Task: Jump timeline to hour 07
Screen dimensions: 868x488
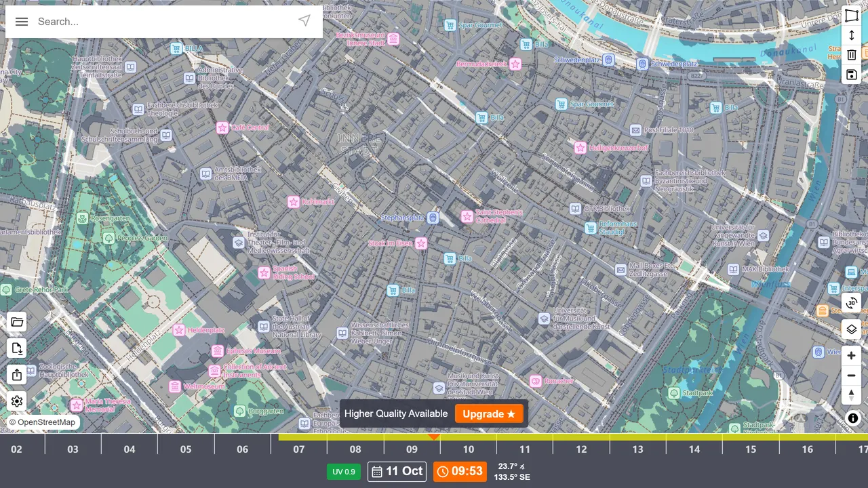Action: (x=299, y=449)
